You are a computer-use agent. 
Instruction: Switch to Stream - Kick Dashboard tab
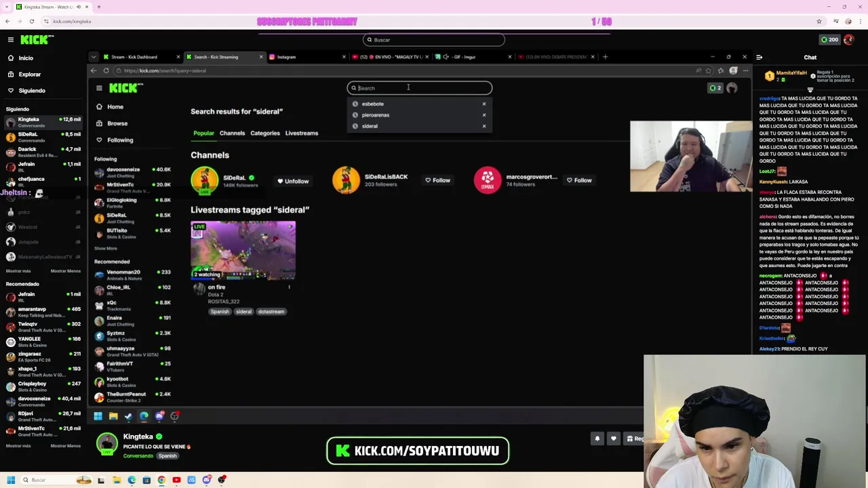pos(141,57)
